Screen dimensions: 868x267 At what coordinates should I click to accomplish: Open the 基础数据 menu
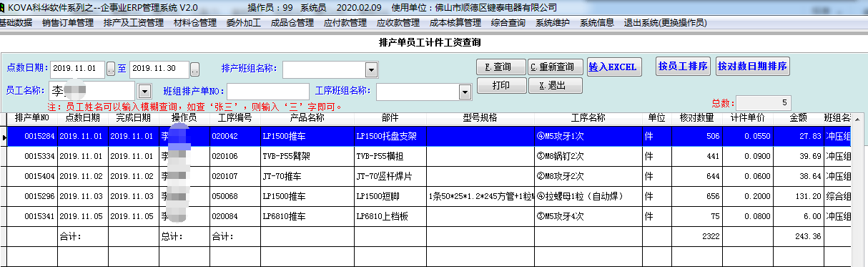(16, 23)
